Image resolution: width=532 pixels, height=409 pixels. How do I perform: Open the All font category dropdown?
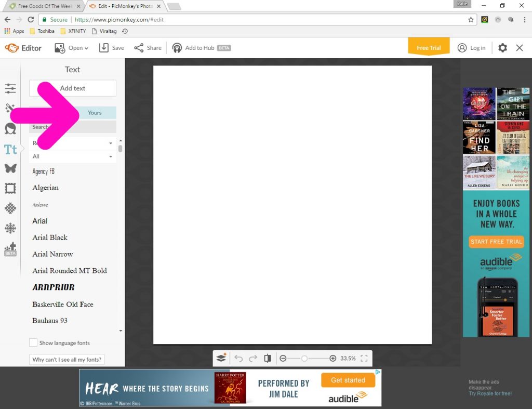[x=72, y=156]
